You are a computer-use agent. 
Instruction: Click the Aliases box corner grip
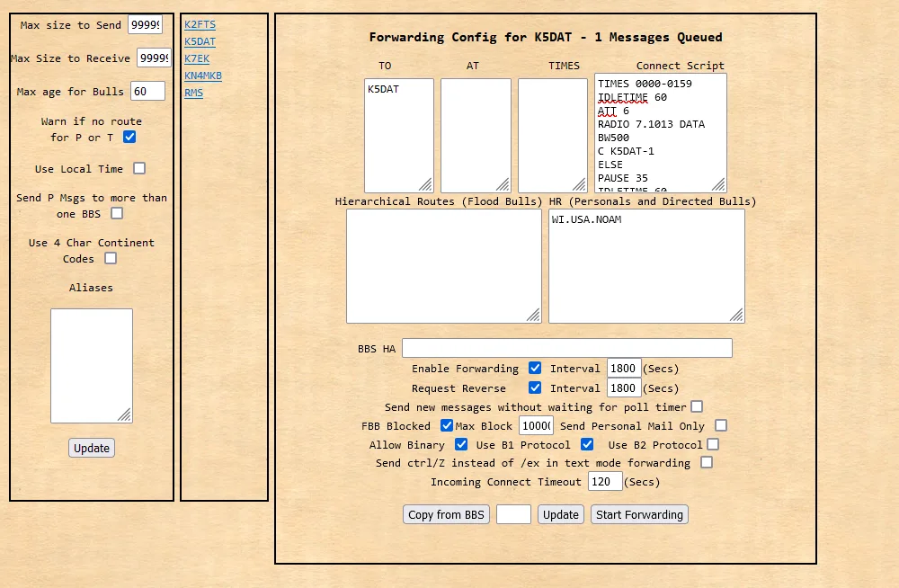pyautogui.click(x=124, y=414)
